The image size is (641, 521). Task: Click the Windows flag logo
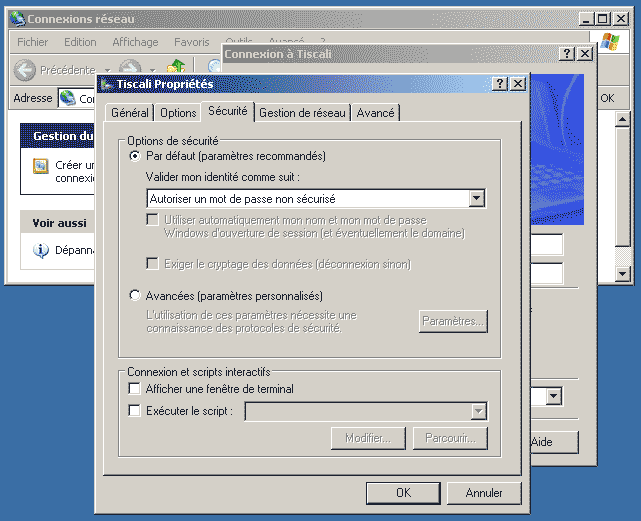tap(610, 41)
